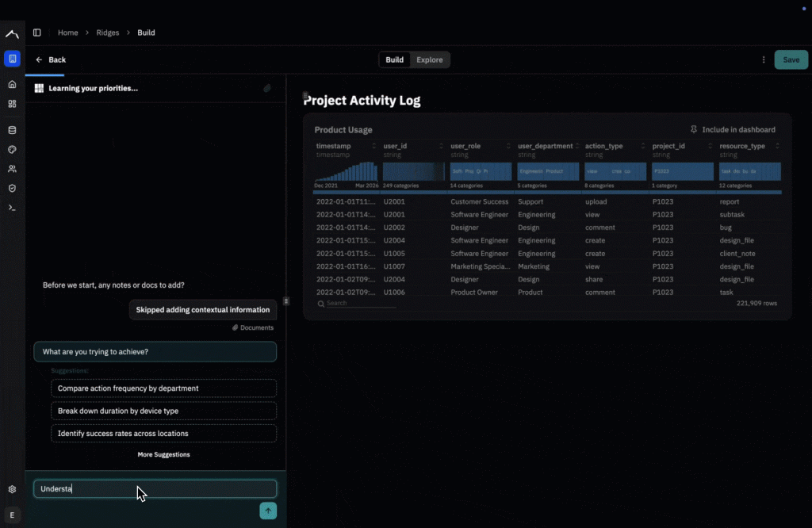Viewport: 812px width, 528px height.
Task: Send the message with arrow button
Action: 268,511
